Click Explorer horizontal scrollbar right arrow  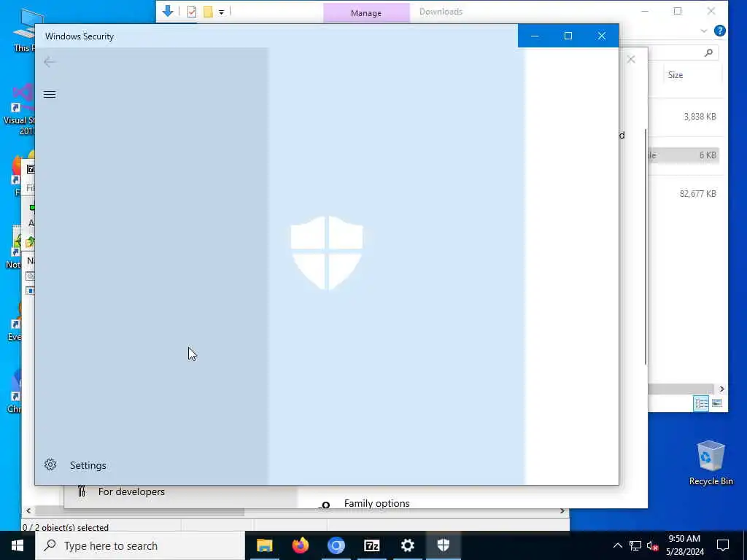coord(721,389)
